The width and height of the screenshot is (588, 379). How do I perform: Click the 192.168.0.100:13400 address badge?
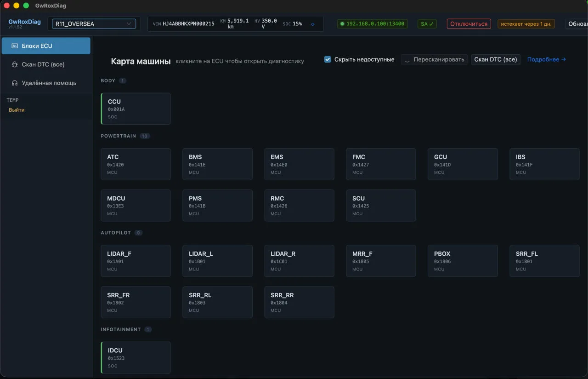click(x=372, y=24)
